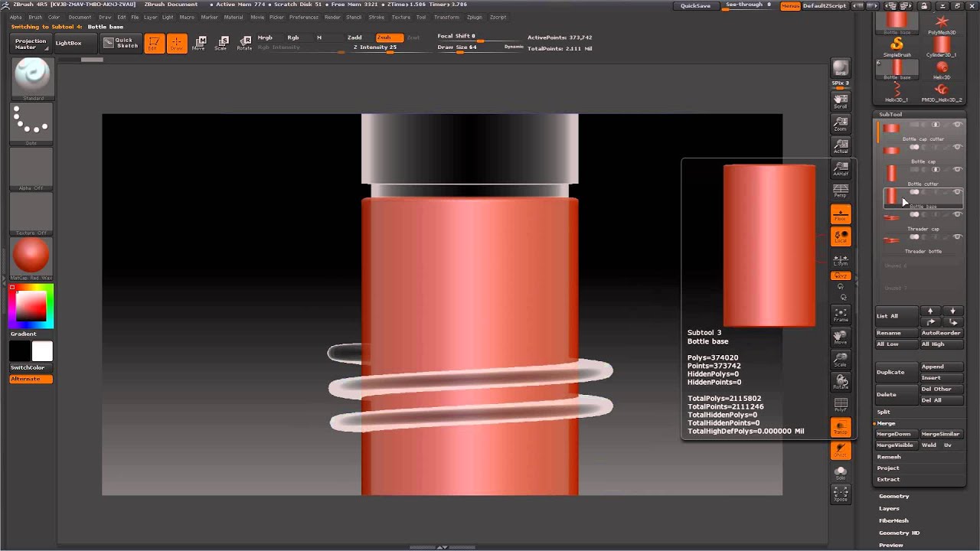Open the Zplugin menu
Image resolution: width=980 pixels, height=551 pixels.
(x=474, y=17)
